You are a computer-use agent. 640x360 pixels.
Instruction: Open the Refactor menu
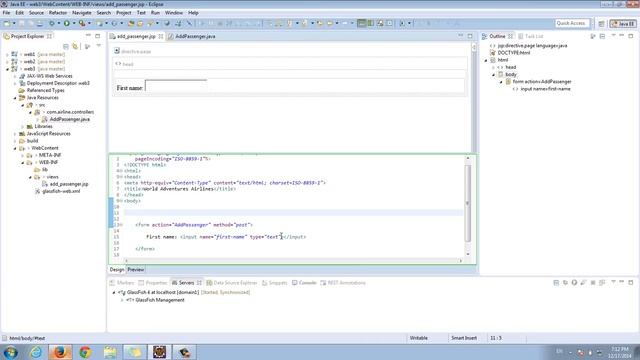(58, 13)
